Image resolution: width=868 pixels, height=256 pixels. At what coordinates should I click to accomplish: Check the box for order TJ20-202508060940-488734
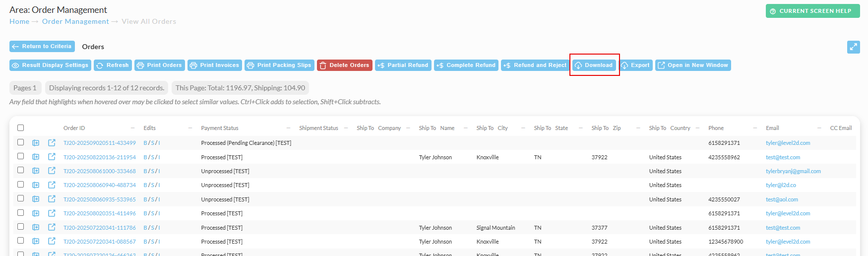pos(20,184)
